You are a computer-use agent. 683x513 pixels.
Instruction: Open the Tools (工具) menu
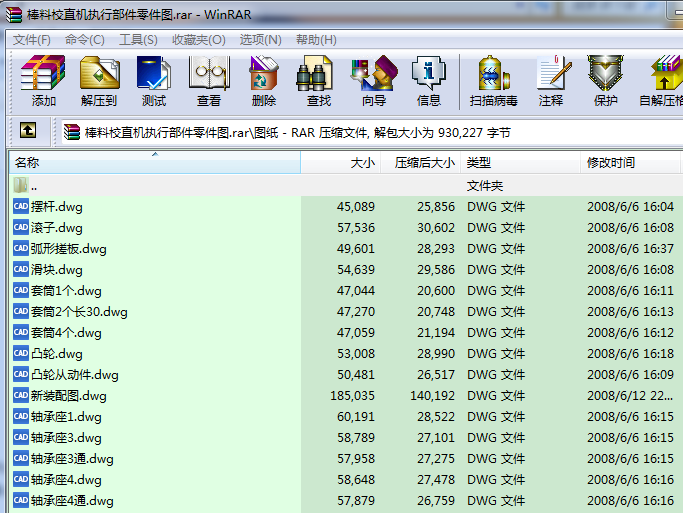coord(138,40)
